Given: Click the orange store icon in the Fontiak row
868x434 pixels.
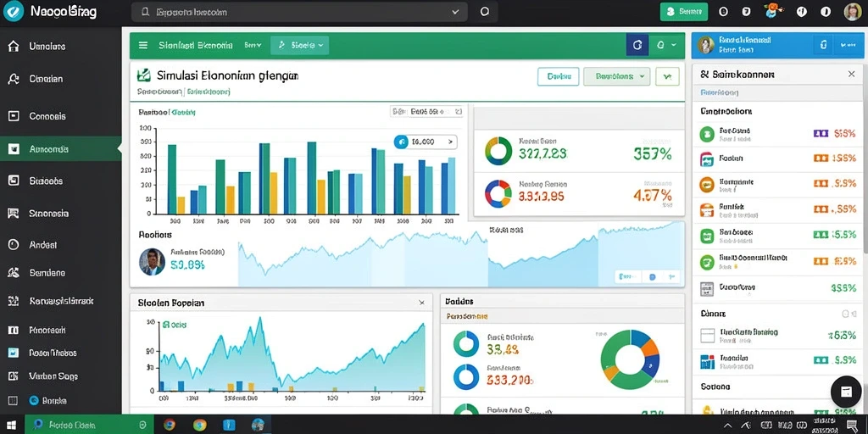Looking at the screenshot, I should (707, 210).
